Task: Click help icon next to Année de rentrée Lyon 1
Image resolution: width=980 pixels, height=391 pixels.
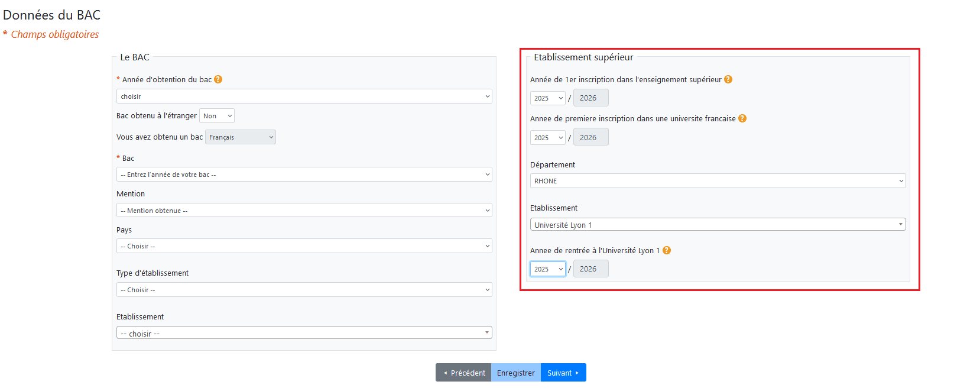Action: click(x=667, y=250)
